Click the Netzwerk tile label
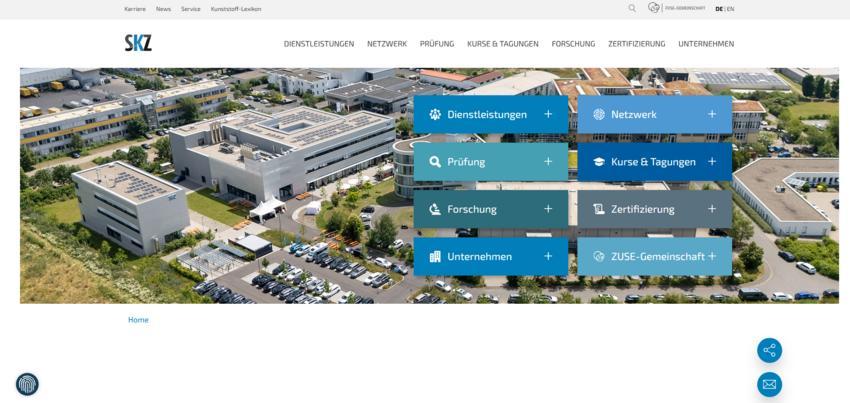This screenshot has height=403, width=850. click(x=634, y=114)
